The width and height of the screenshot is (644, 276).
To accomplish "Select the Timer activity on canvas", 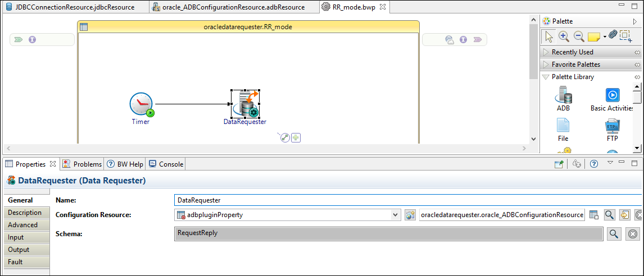I will click(141, 104).
